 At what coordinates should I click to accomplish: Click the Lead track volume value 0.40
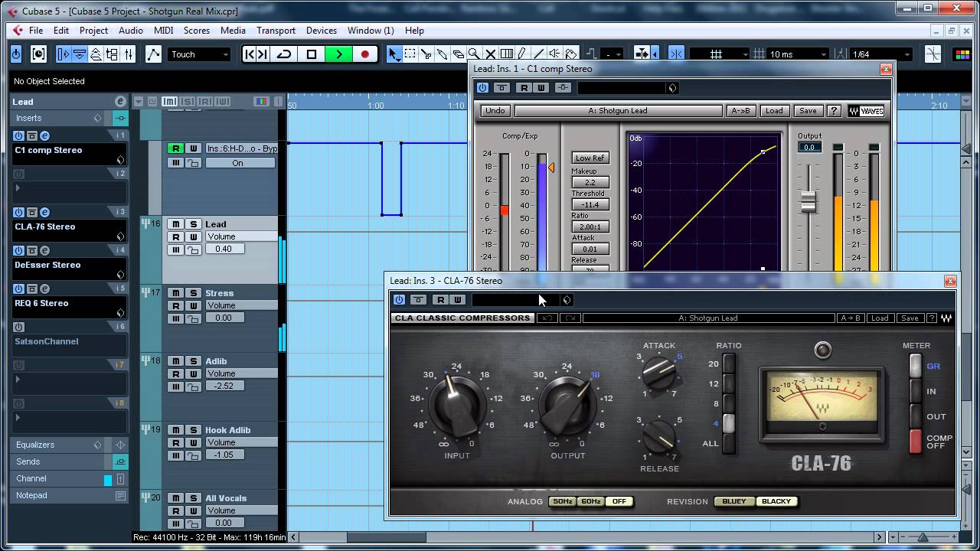(x=224, y=249)
